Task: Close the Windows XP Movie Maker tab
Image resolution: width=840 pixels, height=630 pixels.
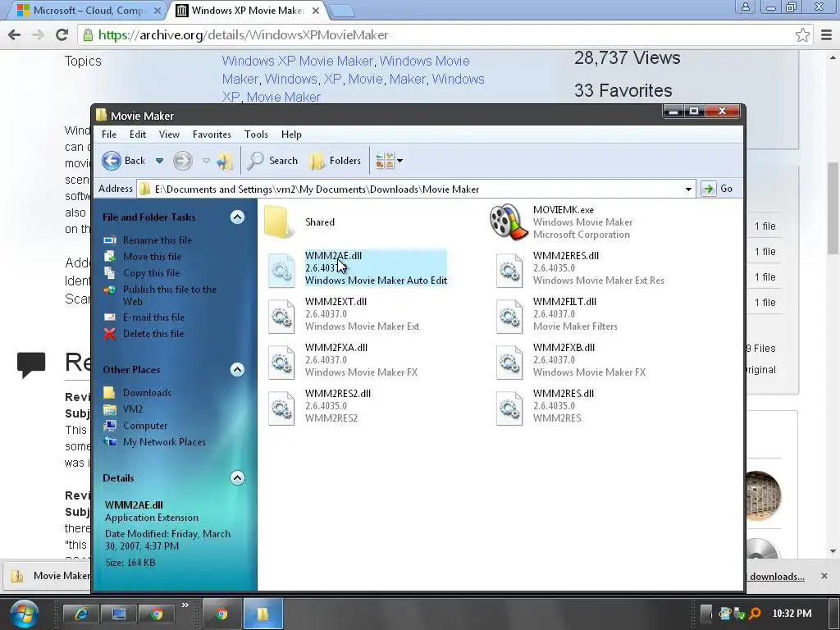Action: click(316, 10)
